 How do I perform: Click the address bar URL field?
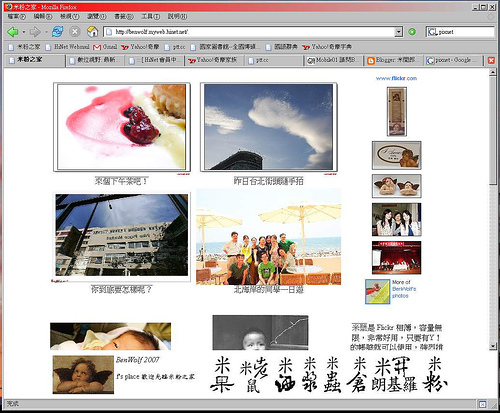(x=249, y=32)
